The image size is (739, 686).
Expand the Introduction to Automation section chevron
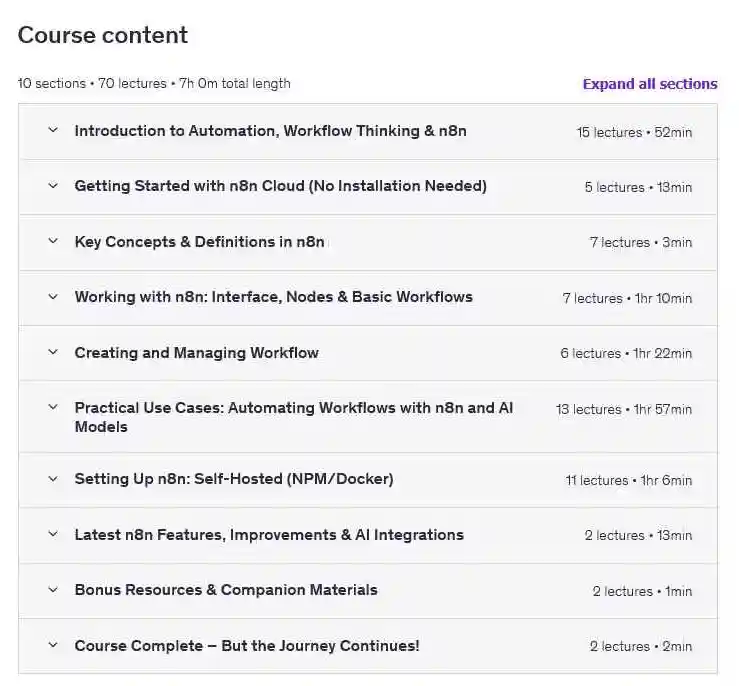pyautogui.click(x=53, y=130)
